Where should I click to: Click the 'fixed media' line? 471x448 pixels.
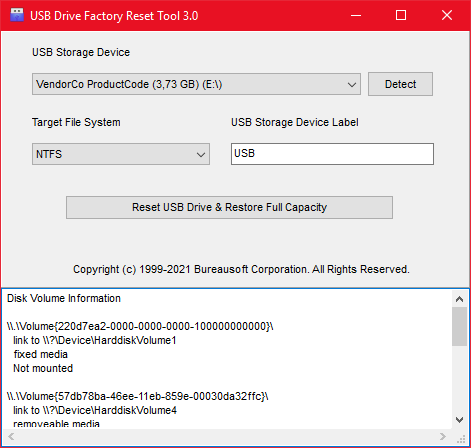tap(41, 354)
